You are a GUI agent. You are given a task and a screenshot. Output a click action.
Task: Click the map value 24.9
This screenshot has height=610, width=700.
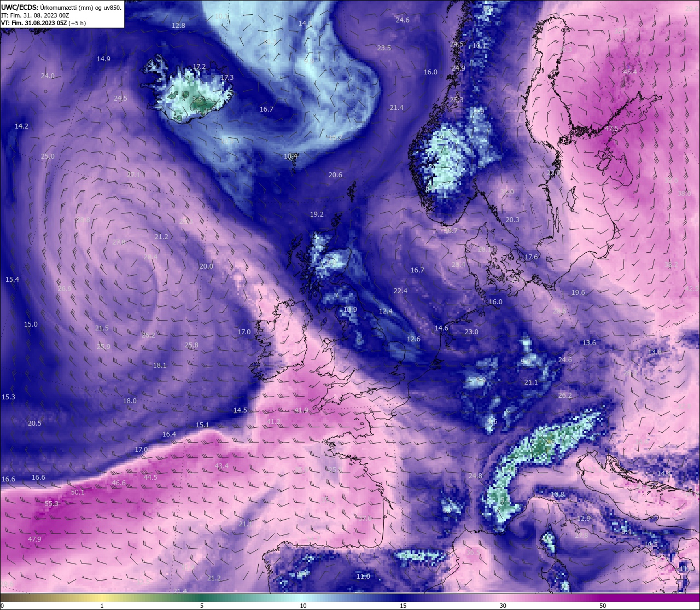tap(458, 68)
